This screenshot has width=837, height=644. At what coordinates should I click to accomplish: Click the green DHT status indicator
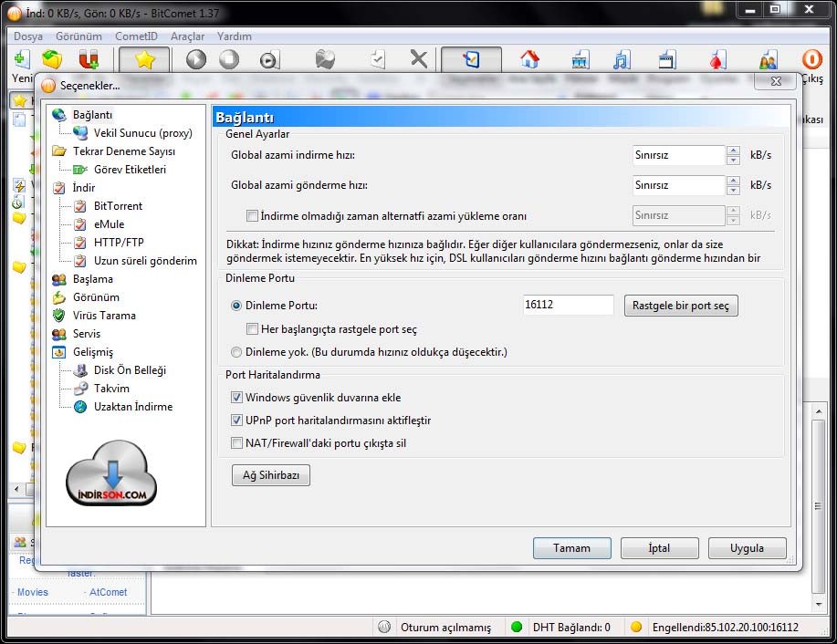517,627
